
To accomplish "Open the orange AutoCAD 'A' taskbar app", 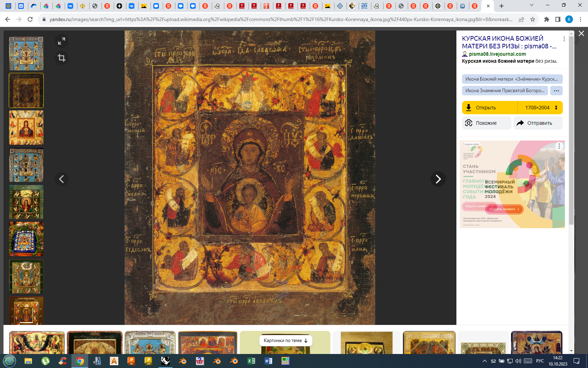I will (x=114, y=361).
